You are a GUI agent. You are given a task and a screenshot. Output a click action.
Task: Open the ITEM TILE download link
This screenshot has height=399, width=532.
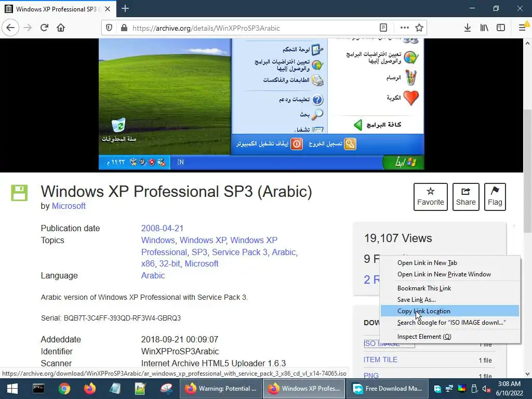[x=380, y=360]
